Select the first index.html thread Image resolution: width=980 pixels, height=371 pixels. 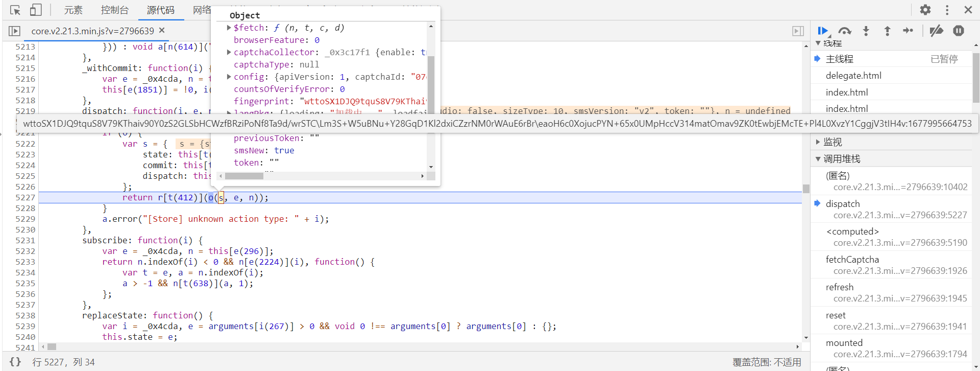[891, 92]
